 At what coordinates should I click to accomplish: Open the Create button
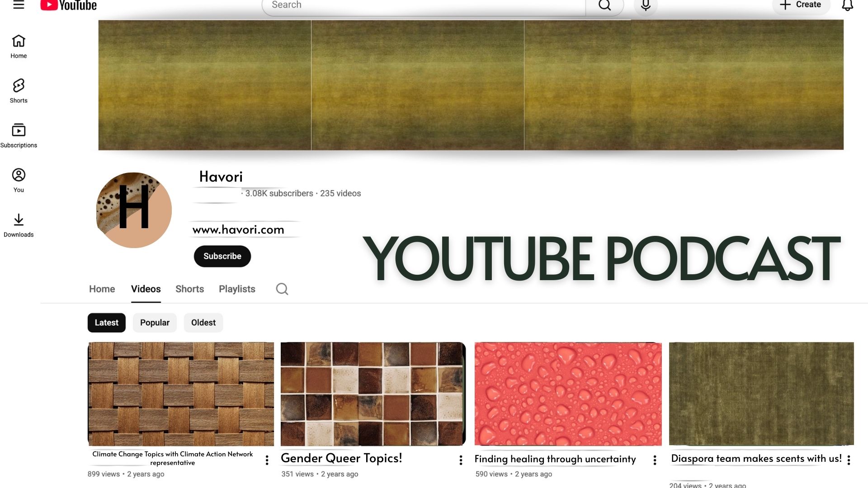pyautogui.click(x=801, y=5)
